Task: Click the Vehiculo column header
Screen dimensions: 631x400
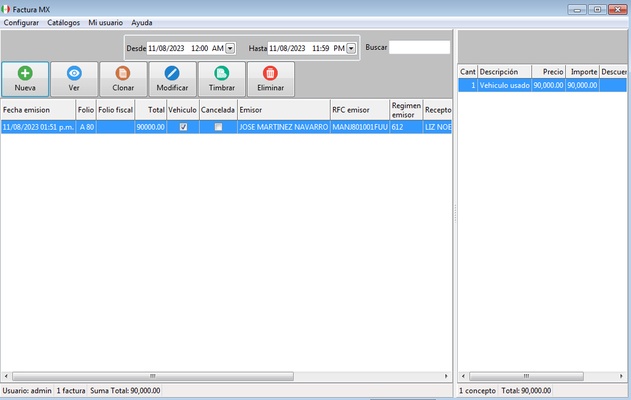Action: click(183, 110)
